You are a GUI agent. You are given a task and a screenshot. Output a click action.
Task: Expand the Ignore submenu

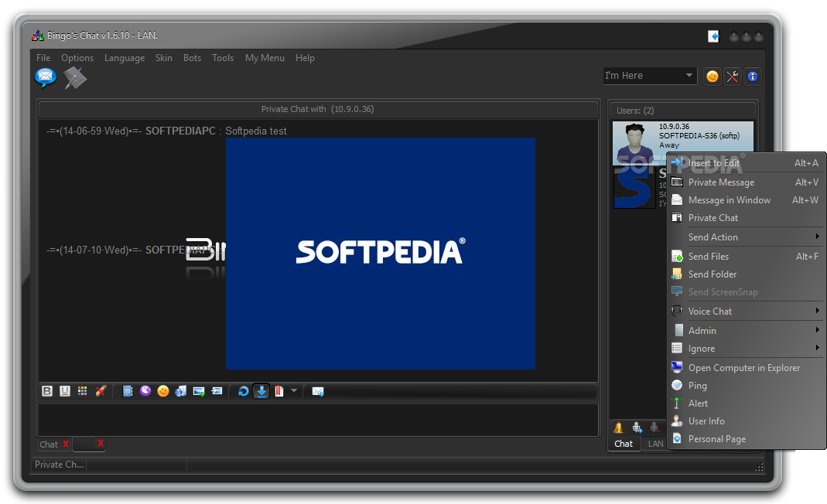click(x=746, y=349)
